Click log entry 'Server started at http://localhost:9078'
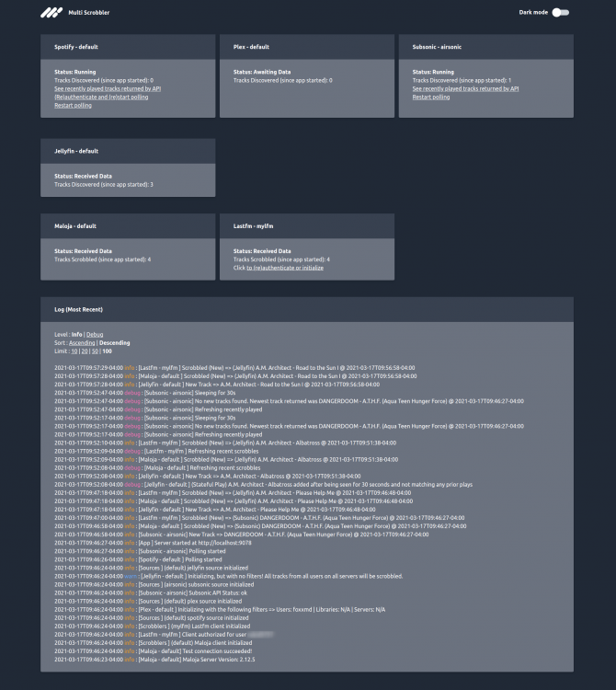 153,543
